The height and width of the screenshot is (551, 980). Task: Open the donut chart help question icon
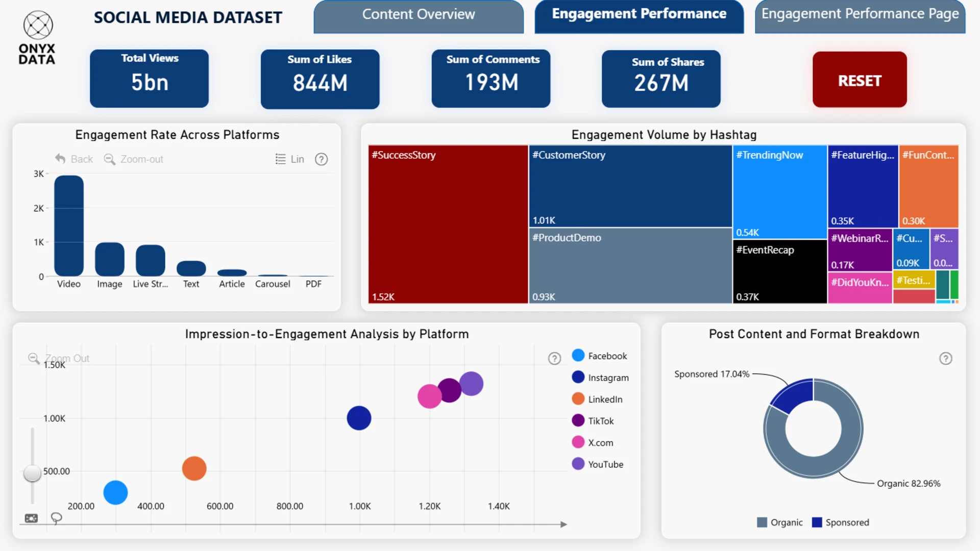[945, 359]
